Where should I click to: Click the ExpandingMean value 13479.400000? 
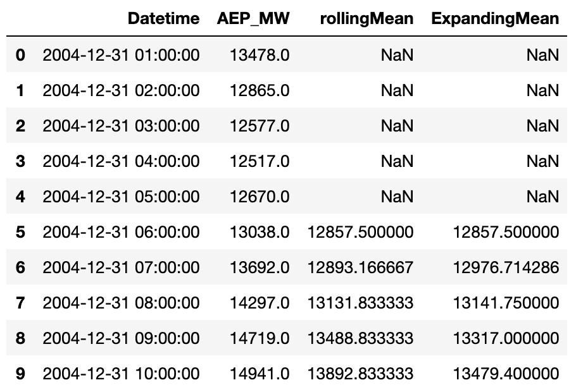click(506, 374)
